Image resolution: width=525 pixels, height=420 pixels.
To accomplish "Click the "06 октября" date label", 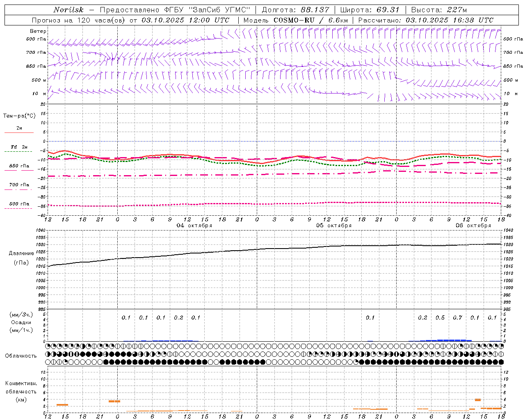I will tap(473, 226).
